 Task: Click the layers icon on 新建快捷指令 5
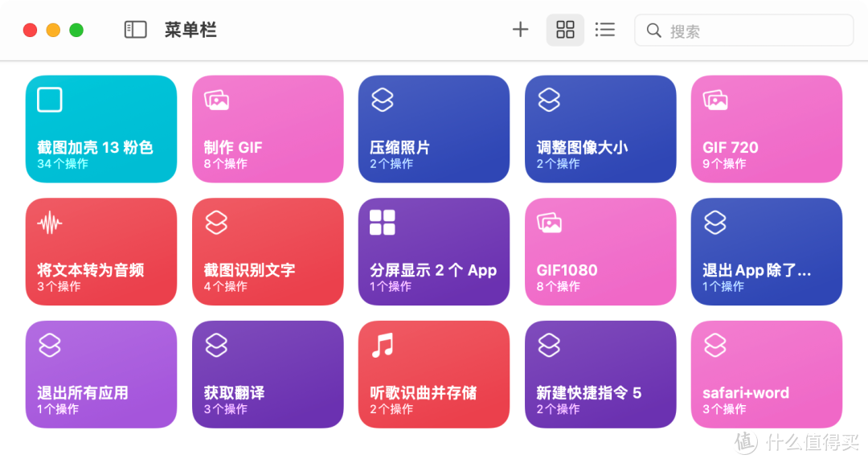click(549, 346)
